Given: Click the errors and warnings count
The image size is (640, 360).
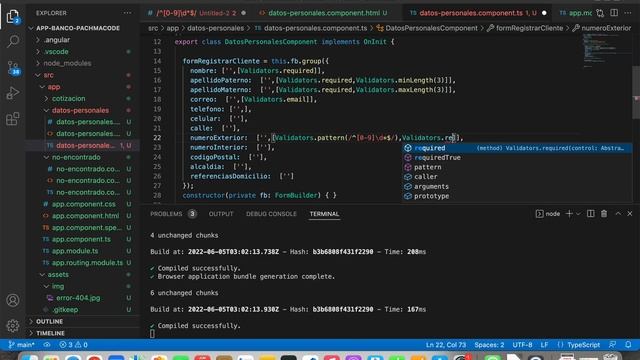Looking at the screenshot, I should click(73, 345).
